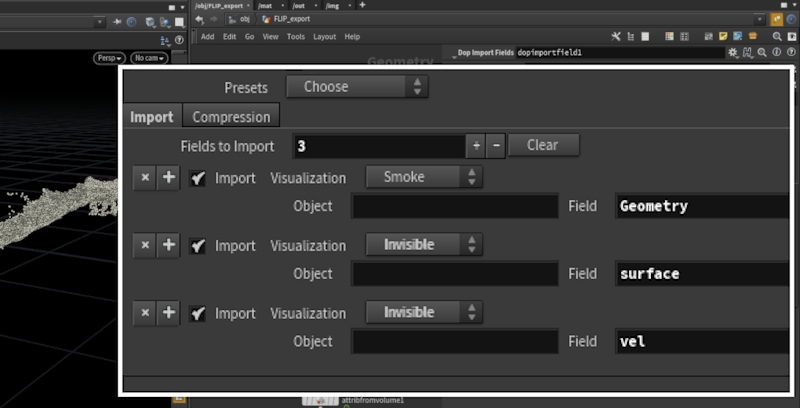Switch to the Compression tab
This screenshot has width=800, height=408.
coord(231,117)
